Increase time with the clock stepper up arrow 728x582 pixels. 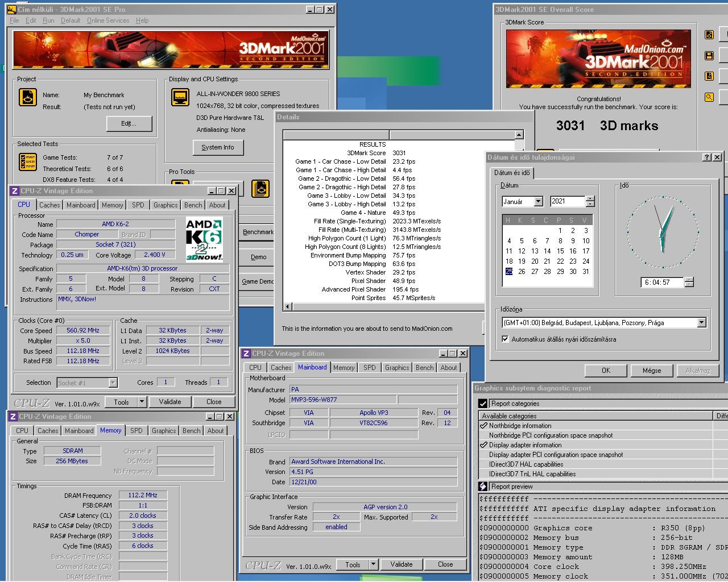[x=689, y=280]
